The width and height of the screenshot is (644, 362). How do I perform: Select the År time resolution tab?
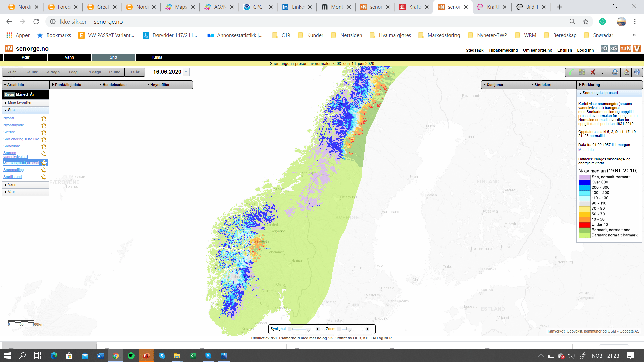point(32,94)
